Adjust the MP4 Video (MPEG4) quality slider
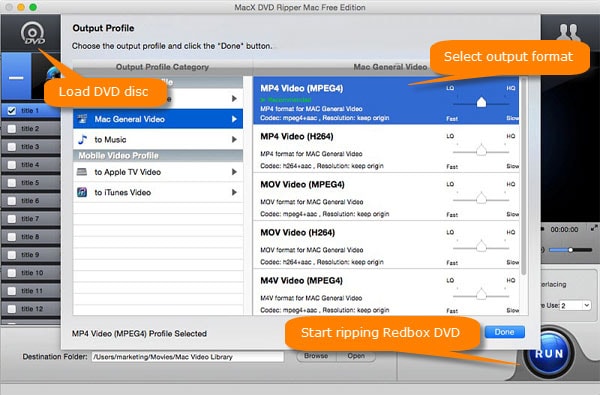Screen dimensions: 600x395 481,103
